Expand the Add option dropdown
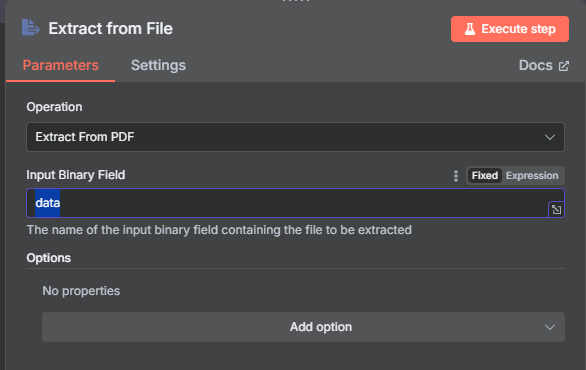Image resolution: width=586 pixels, height=370 pixels. coord(303,327)
